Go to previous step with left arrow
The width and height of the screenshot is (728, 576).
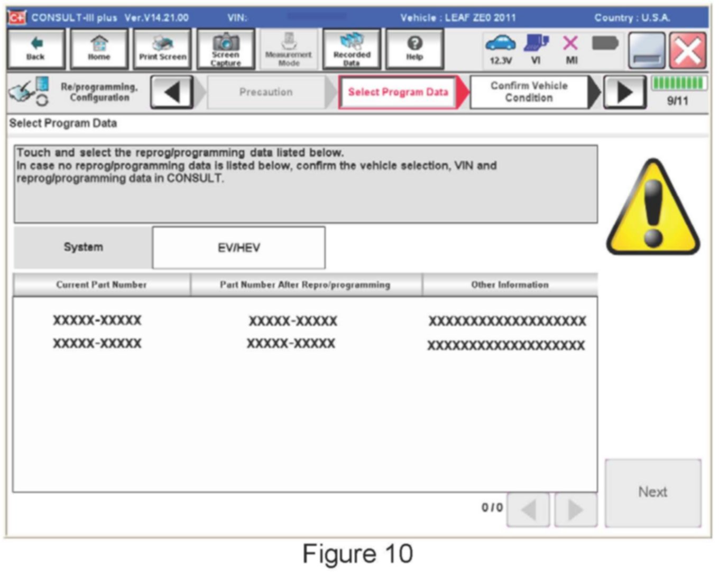point(172,93)
